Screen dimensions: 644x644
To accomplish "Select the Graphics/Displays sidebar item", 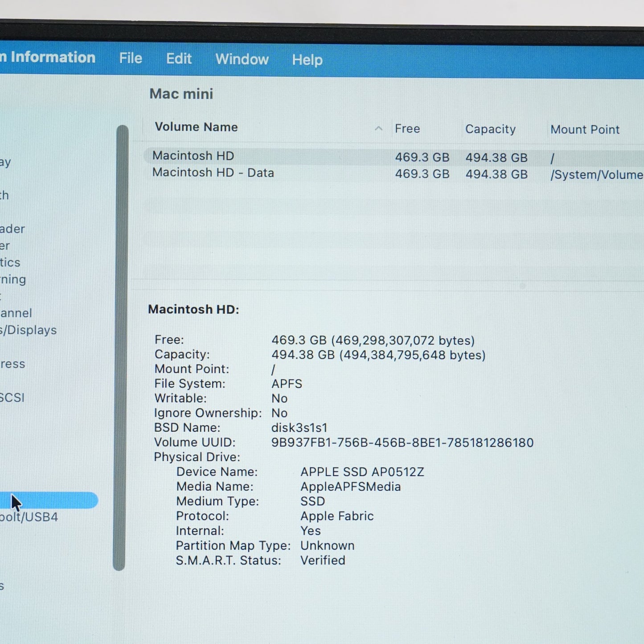I will [x=29, y=330].
